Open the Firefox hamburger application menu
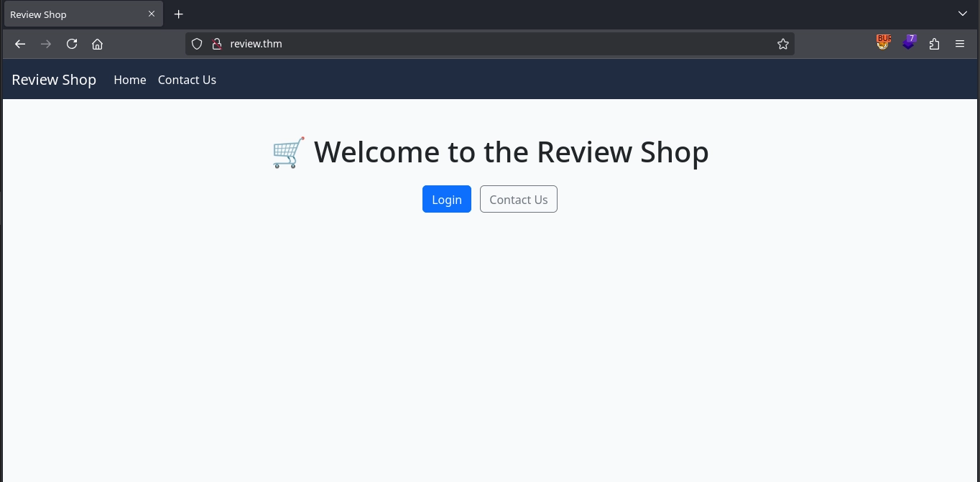The width and height of the screenshot is (980, 482). pyautogui.click(x=960, y=44)
